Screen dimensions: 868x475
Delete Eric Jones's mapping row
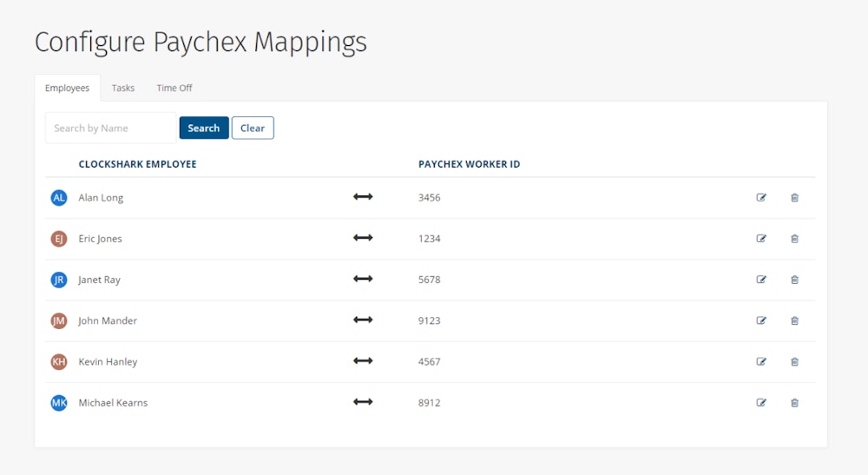(x=794, y=239)
